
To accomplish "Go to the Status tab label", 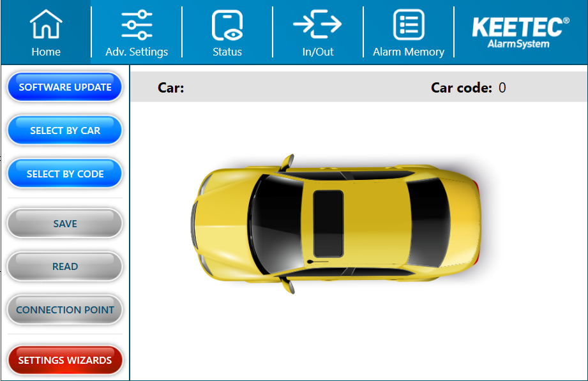I will coord(227,52).
